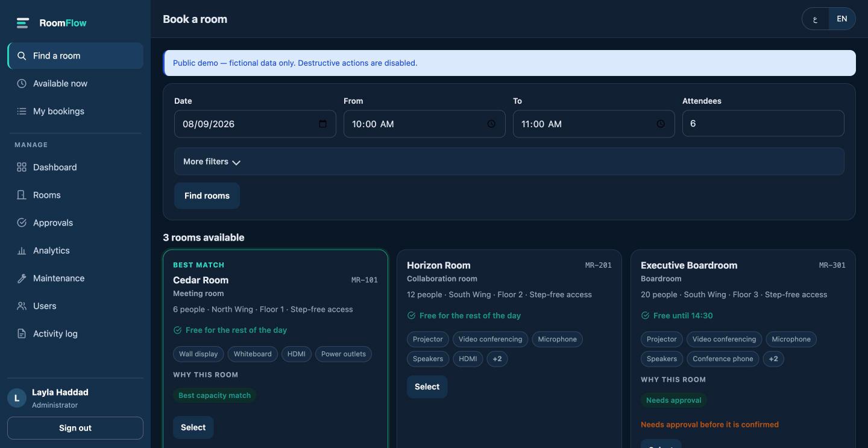The width and height of the screenshot is (868, 448).
Task: Open the date picker calendar icon
Action: [x=322, y=124]
